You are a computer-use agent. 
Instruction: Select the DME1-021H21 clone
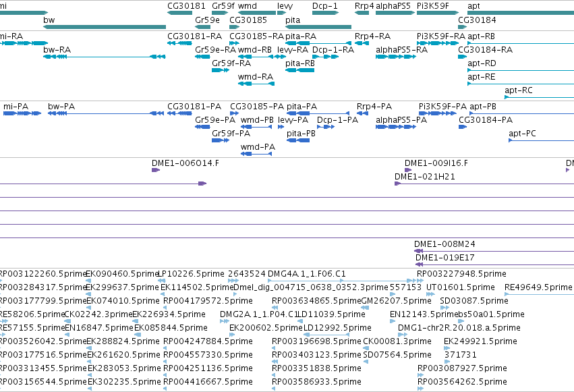click(484, 184)
